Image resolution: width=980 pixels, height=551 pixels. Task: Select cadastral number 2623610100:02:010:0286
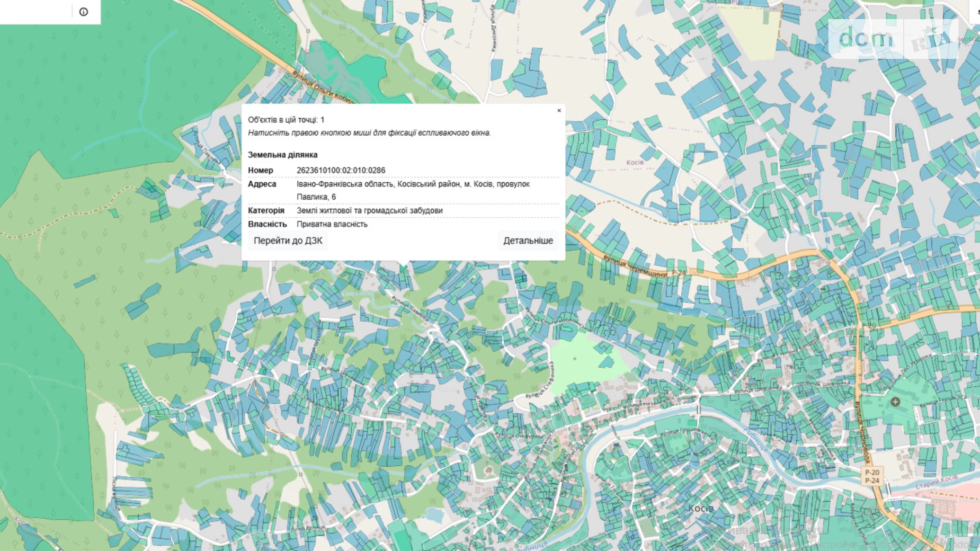click(341, 170)
